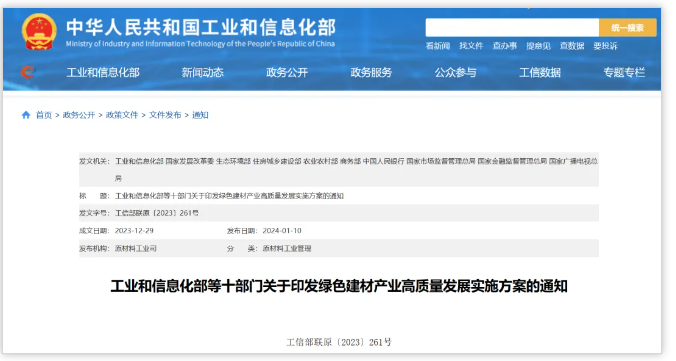Click the site title 中华人民共和国工业和信息化部

(x=201, y=27)
